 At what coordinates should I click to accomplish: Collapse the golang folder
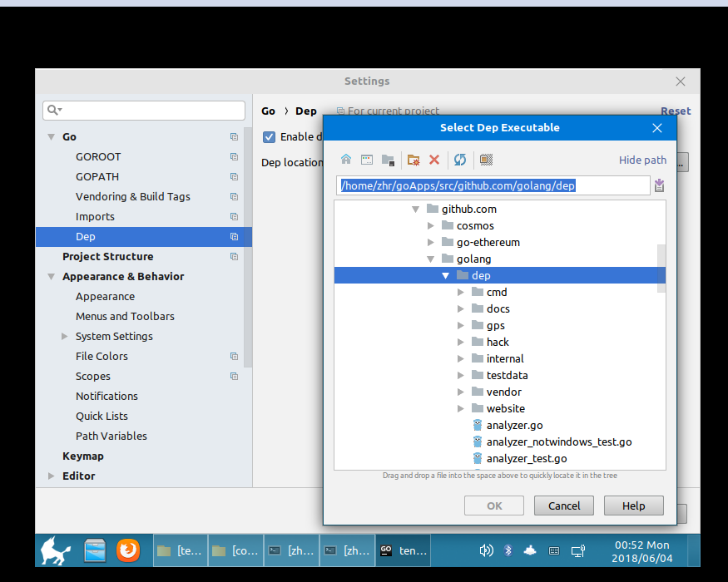[431, 259]
